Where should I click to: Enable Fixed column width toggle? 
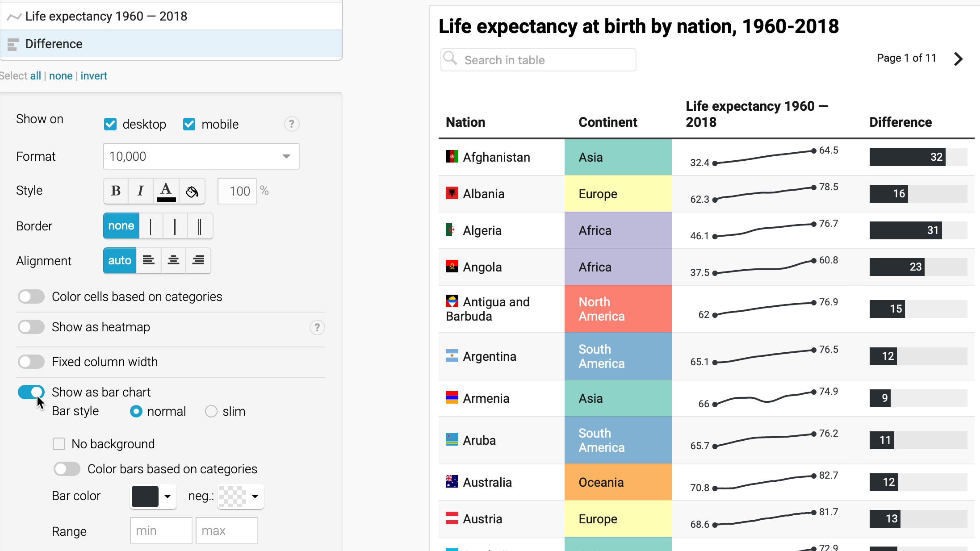[31, 362]
